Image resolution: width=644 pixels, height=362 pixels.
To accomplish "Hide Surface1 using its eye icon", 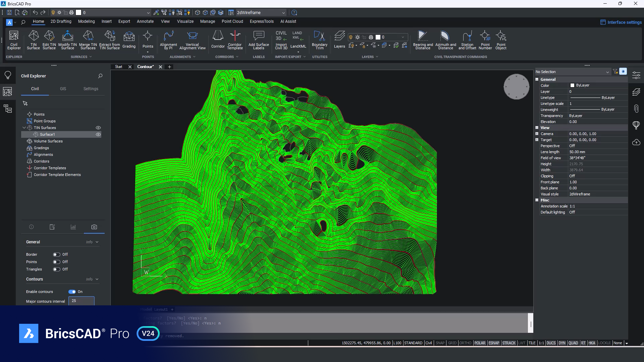I will tap(98, 134).
